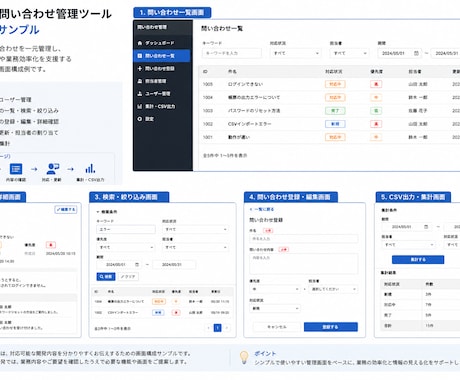Click キャンセル in the 問い合わせ登録 form

(277, 327)
